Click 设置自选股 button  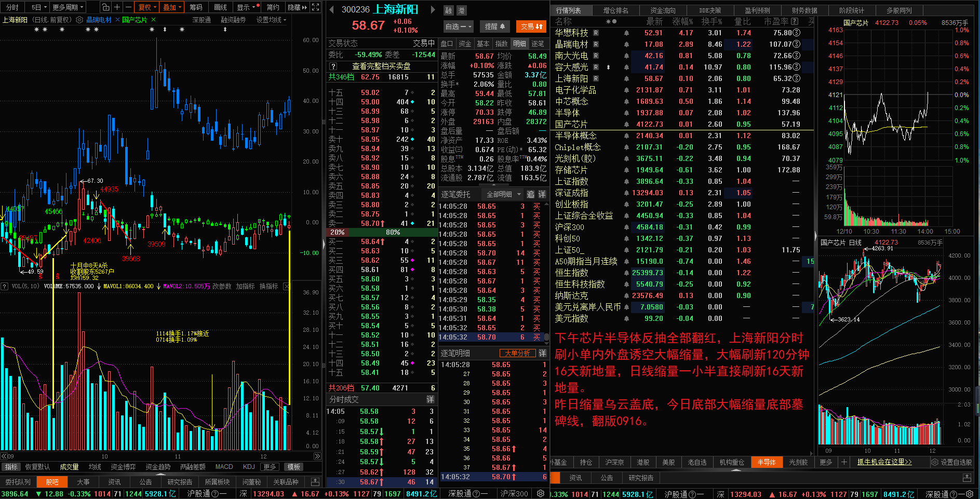(952, 462)
